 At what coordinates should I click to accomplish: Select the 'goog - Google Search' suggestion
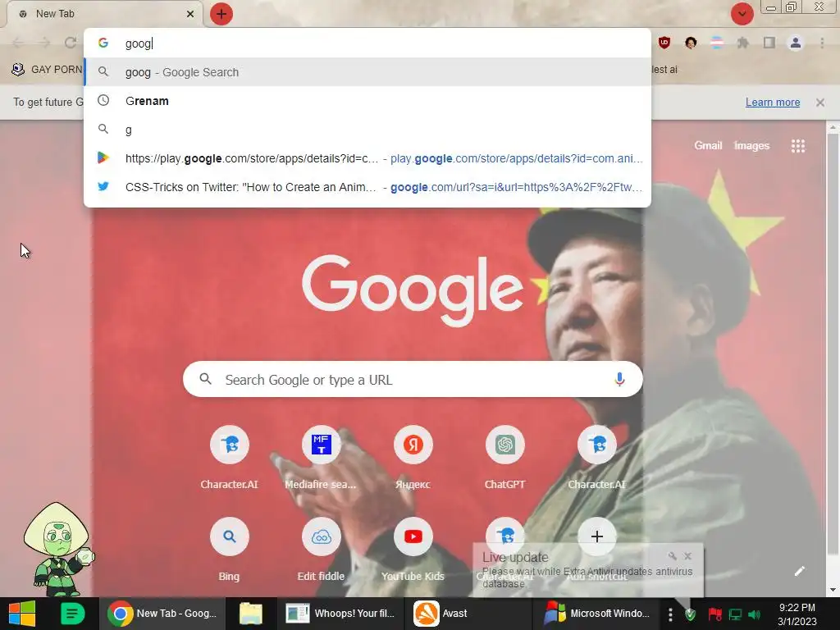(367, 72)
